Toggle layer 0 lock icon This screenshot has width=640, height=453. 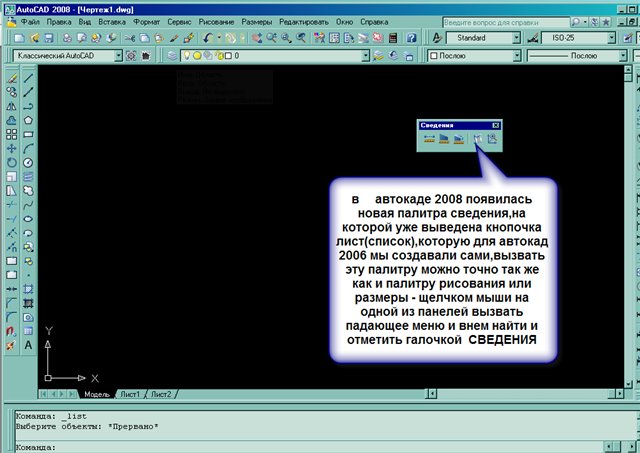218,56
